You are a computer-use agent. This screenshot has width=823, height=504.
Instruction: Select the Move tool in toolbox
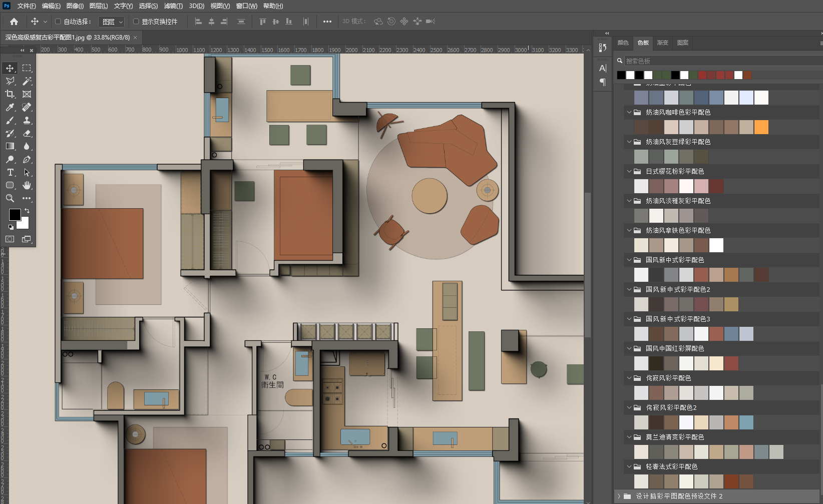(x=10, y=68)
